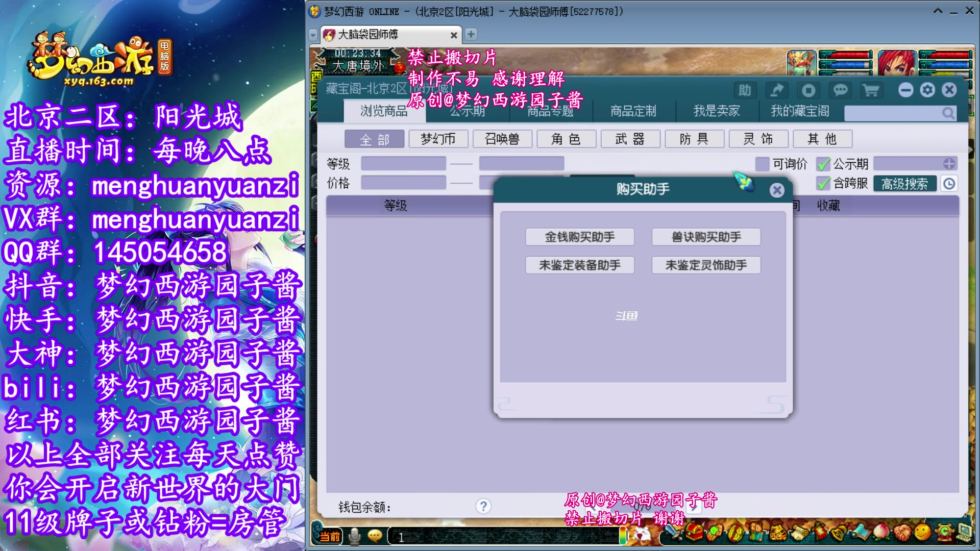Image resolution: width=980 pixels, height=551 pixels.
Task: Open the tab list dropdown arrow
Action: (313, 35)
